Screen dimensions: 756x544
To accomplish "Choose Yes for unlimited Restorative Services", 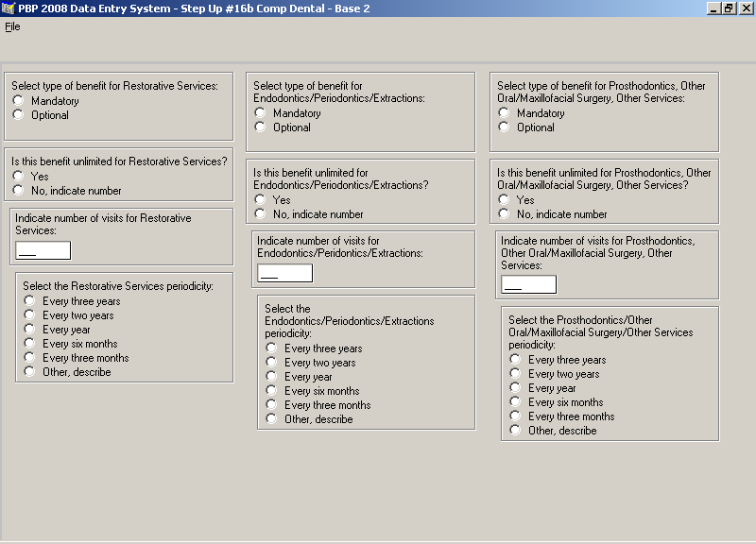I will (x=18, y=176).
